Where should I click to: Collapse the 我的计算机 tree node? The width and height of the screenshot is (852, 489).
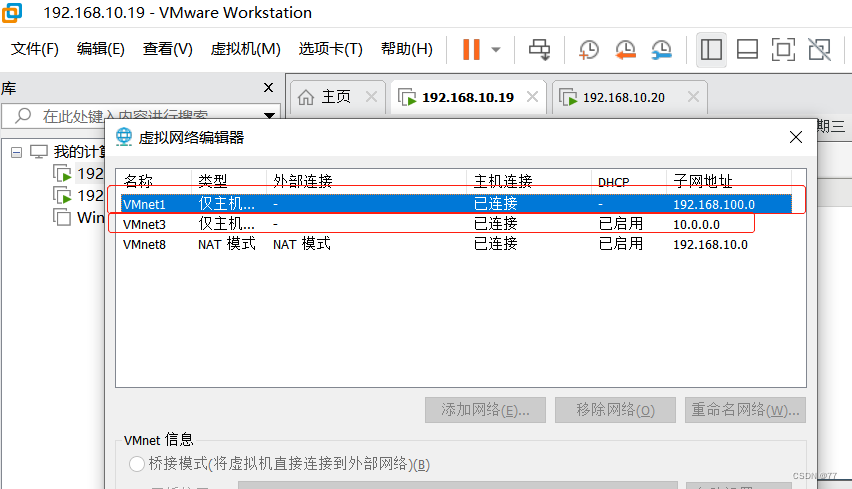[16, 153]
